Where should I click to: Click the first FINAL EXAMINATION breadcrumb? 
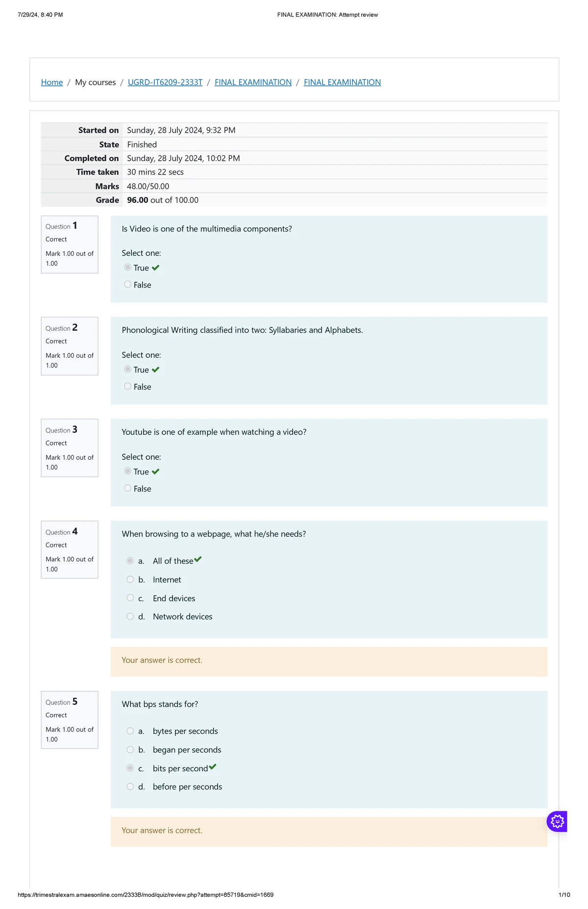[253, 82]
